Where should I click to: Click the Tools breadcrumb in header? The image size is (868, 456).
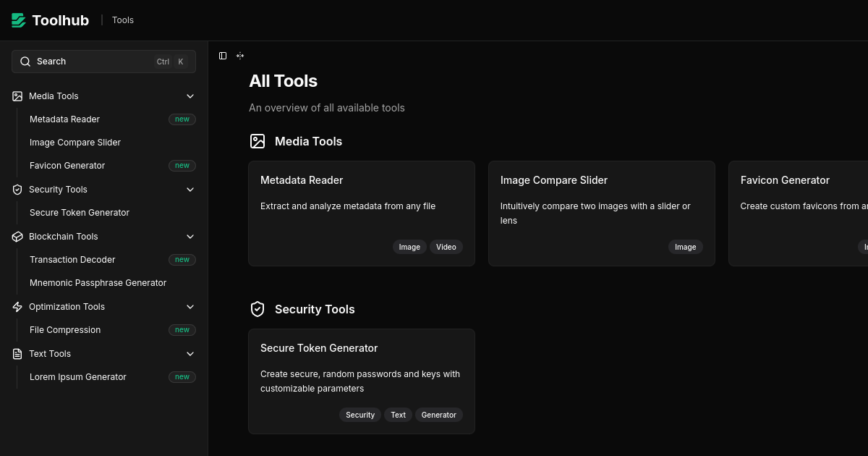pyautogui.click(x=123, y=20)
